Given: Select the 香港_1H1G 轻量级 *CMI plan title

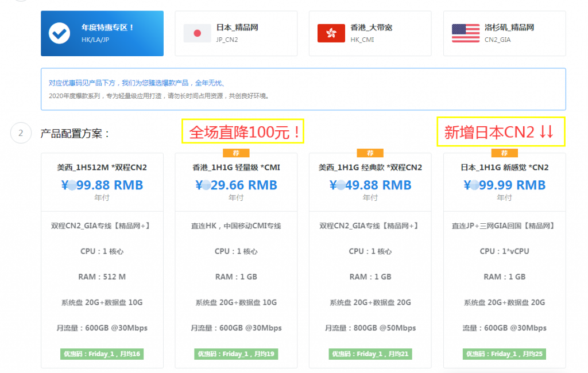Looking at the screenshot, I should [x=236, y=168].
